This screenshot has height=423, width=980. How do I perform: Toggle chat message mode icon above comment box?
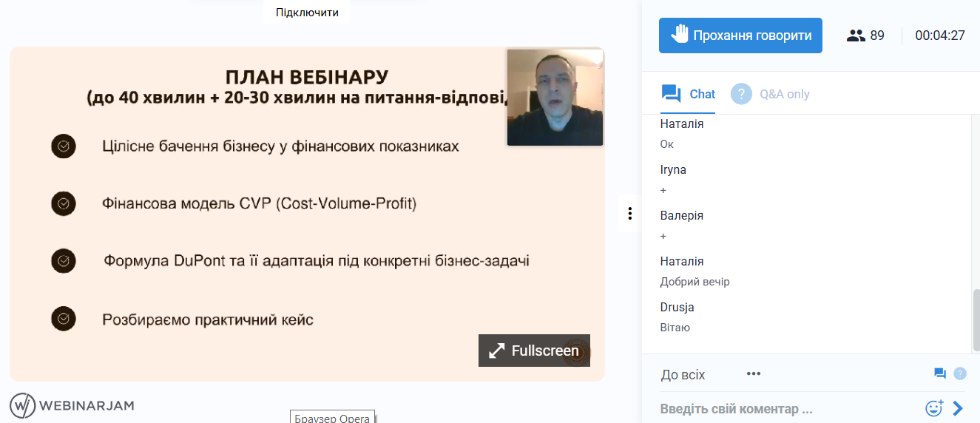940,373
